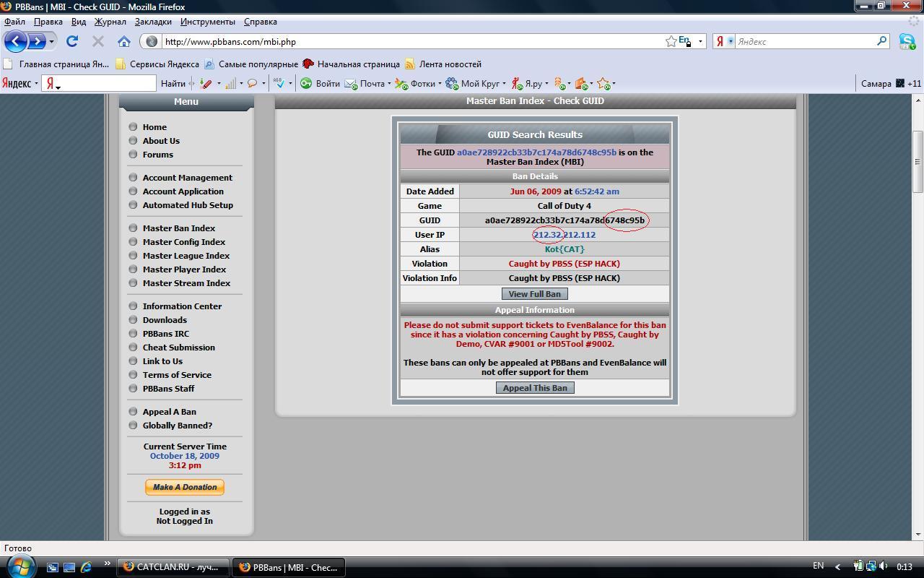Open the volume tray icon
The image size is (924, 578).
click(x=884, y=566)
